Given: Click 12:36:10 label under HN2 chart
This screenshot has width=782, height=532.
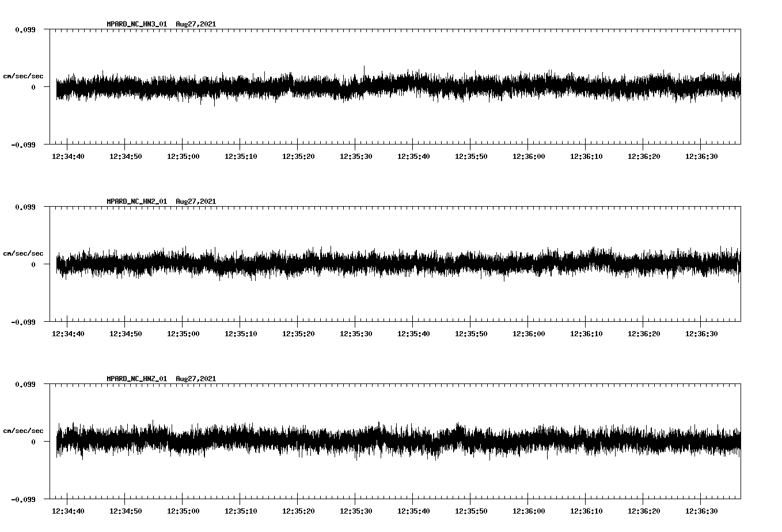Looking at the screenshot, I should tap(586, 334).
